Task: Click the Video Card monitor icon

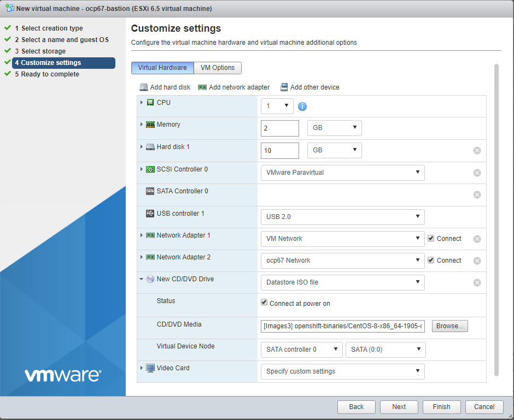Action: pyautogui.click(x=150, y=368)
